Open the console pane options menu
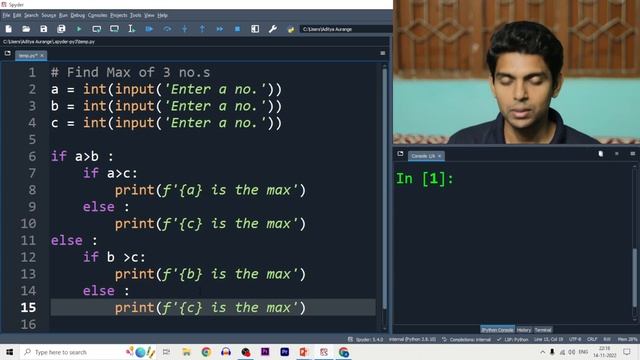 [x=633, y=154]
